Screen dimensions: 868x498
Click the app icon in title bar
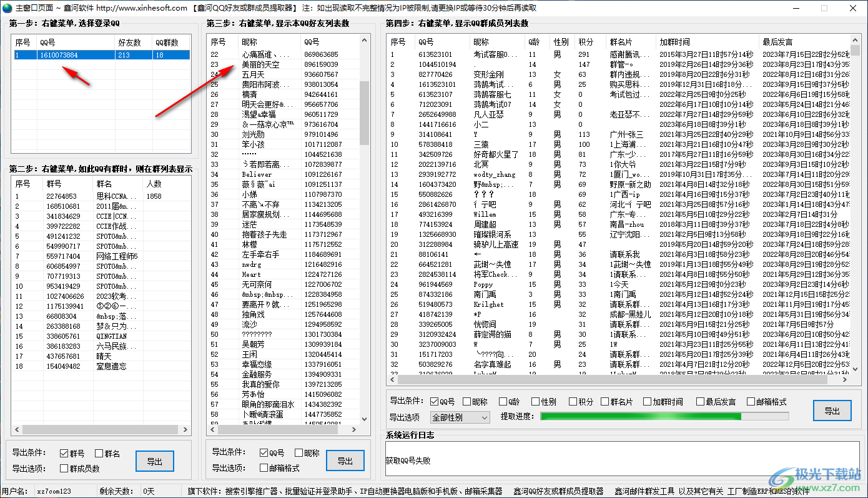coord(7,8)
